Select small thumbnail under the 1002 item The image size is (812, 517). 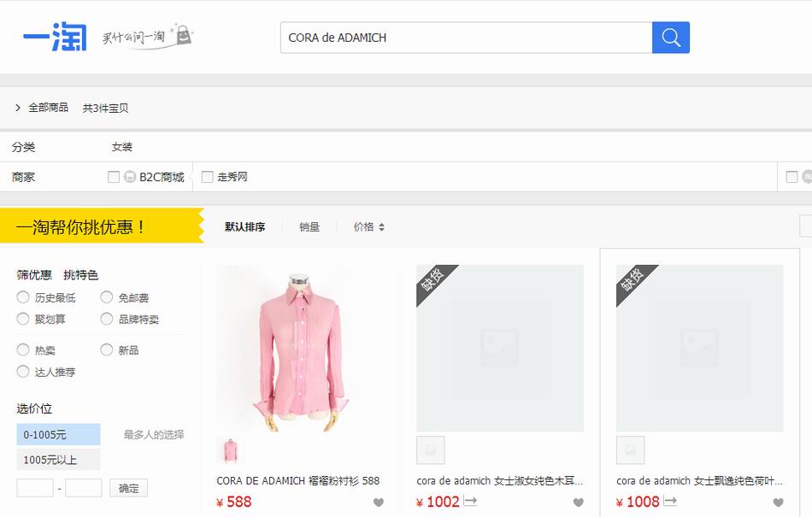pyautogui.click(x=430, y=450)
